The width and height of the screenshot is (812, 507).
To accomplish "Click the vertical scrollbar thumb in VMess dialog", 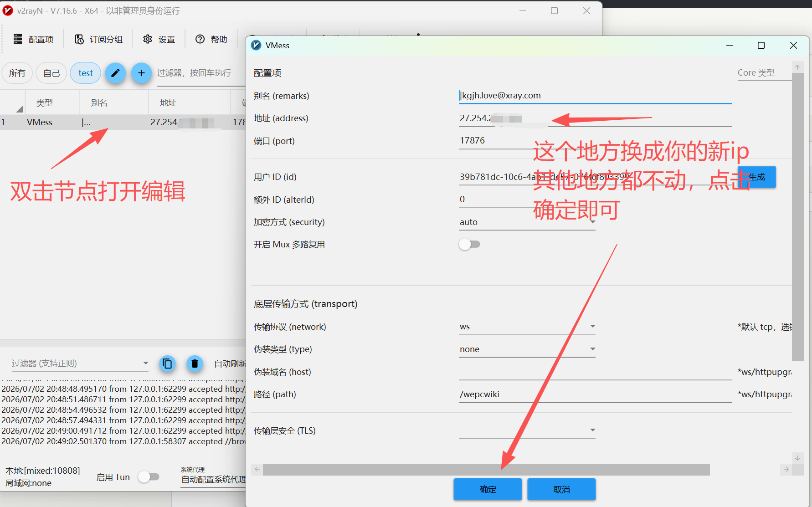I will [797, 217].
